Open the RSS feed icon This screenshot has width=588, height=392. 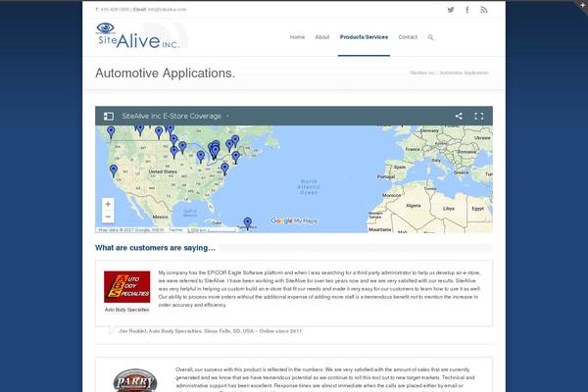click(x=484, y=10)
